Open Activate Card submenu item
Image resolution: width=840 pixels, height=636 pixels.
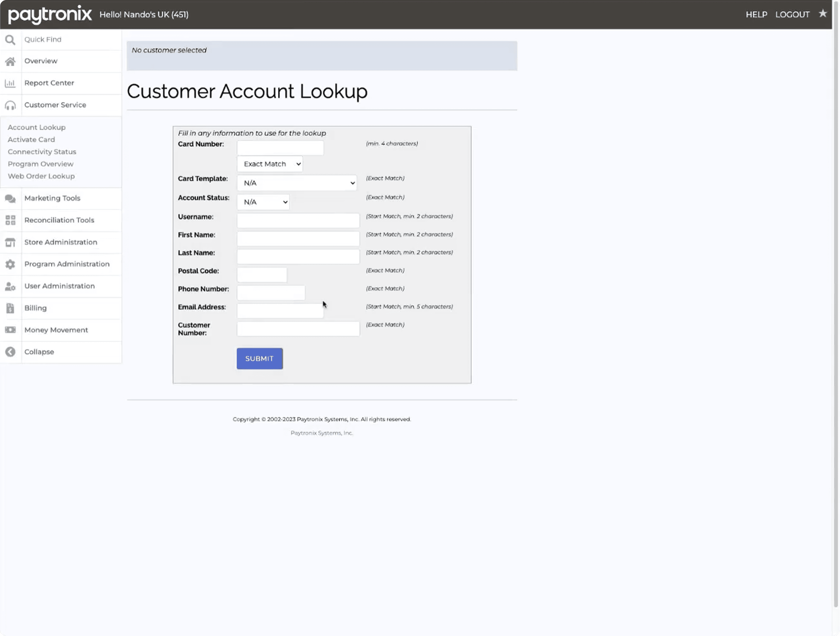pyautogui.click(x=31, y=139)
